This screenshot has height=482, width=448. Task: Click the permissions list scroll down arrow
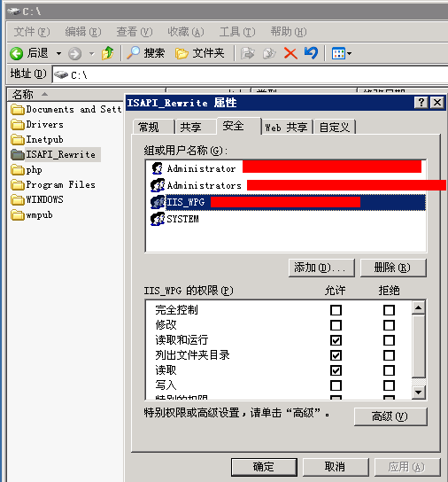(419, 393)
